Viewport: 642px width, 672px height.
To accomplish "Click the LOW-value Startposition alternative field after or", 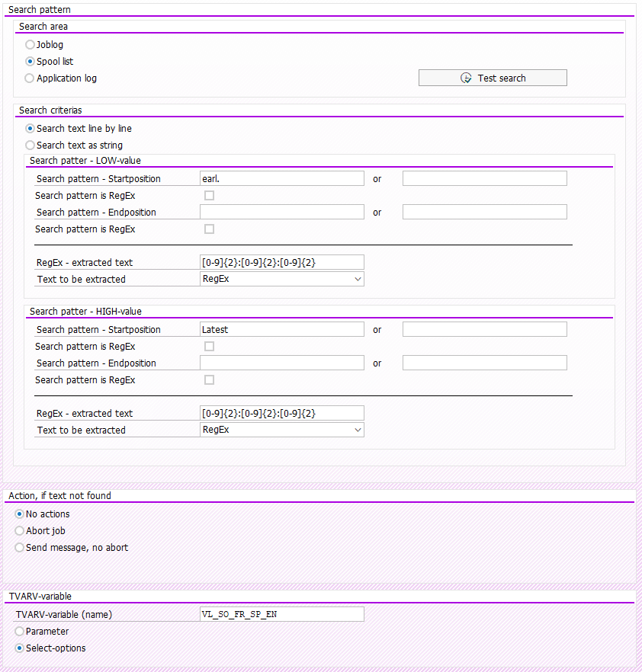I will [485, 179].
